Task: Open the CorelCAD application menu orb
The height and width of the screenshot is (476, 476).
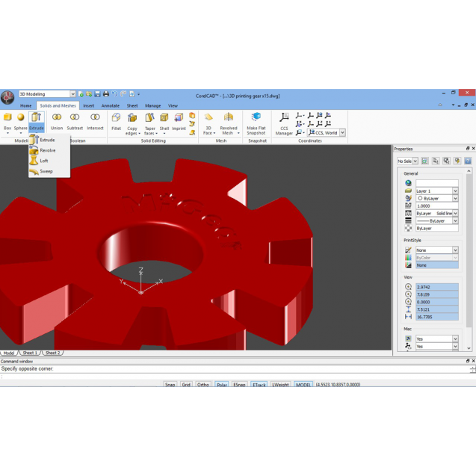Action: [x=7, y=97]
